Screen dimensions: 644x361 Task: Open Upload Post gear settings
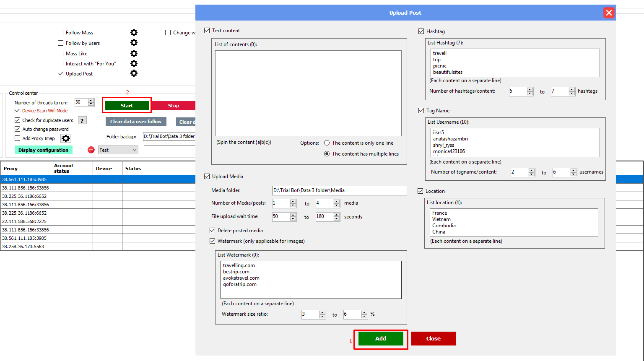pyautogui.click(x=134, y=73)
